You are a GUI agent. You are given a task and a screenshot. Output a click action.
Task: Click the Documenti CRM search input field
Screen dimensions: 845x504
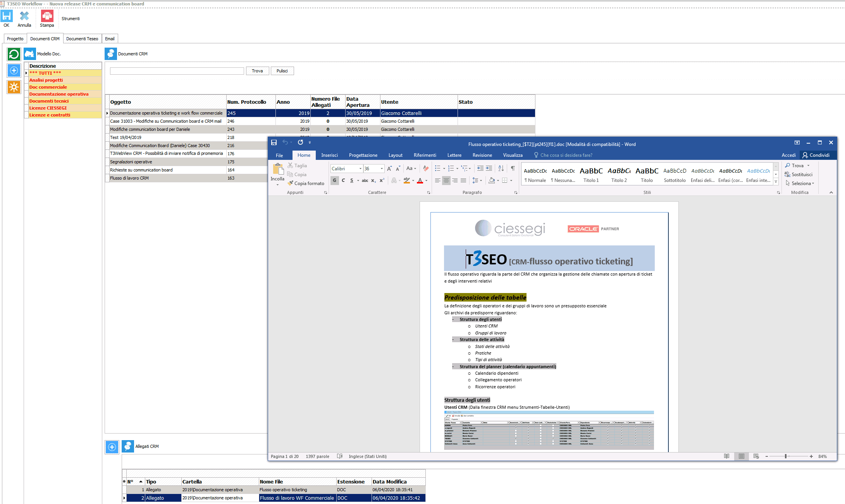click(x=177, y=71)
